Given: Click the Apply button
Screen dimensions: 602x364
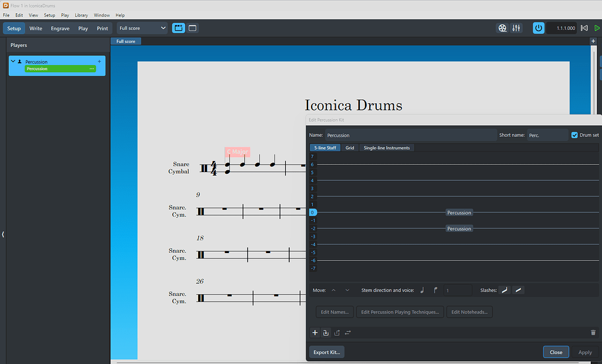Looking at the screenshot, I should (x=585, y=352).
